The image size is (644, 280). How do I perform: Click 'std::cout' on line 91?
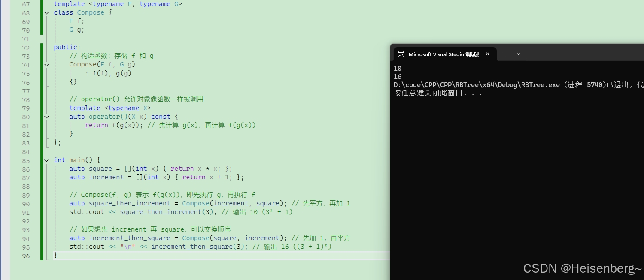[87, 212]
